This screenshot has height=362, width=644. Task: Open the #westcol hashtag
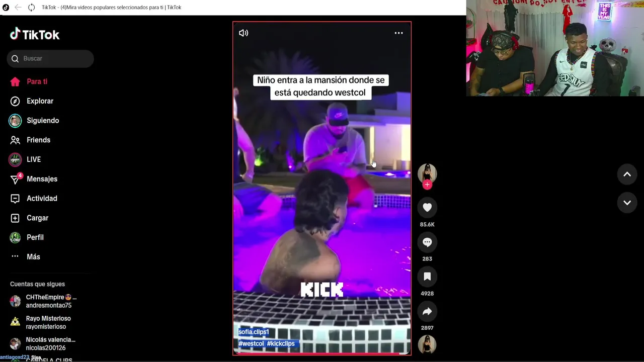point(251,344)
